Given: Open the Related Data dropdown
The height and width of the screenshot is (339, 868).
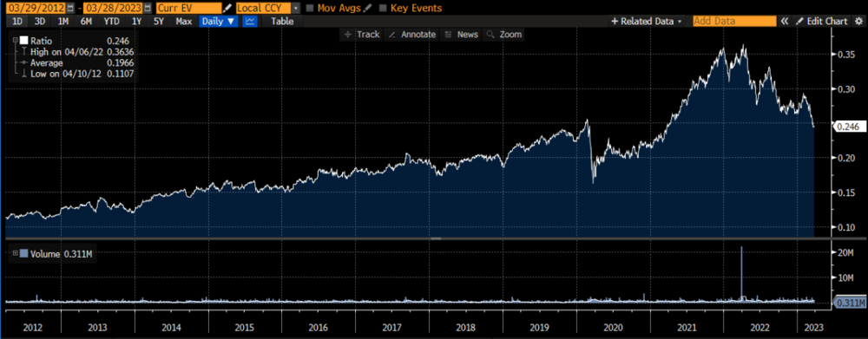Looking at the screenshot, I should (647, 21).
